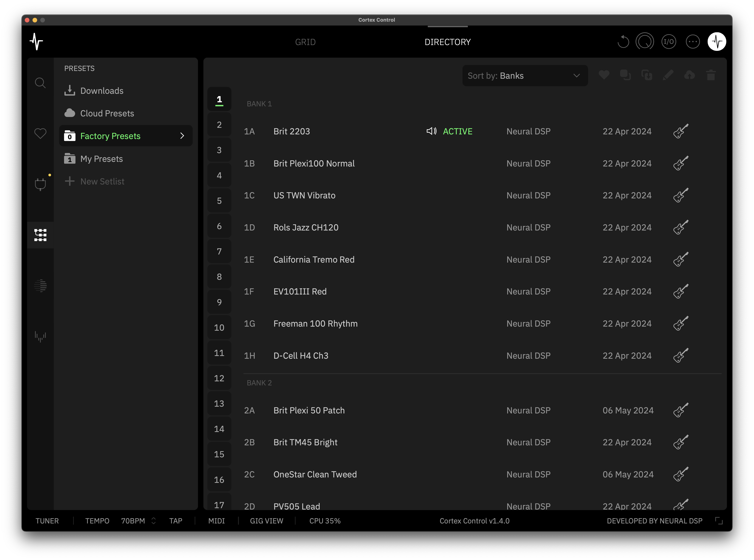Favorite the selected preset with the heart icon
The height and width of the screenshot is (560, 754).
[x=604, y=75]
